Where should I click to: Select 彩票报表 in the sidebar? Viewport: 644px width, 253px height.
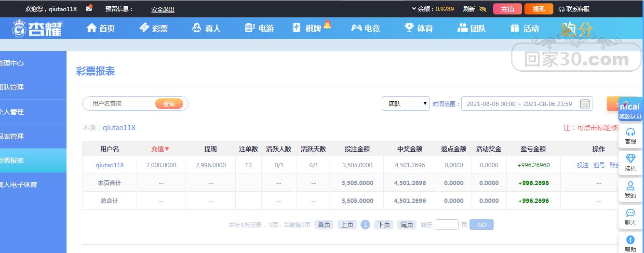pos(33,160)
